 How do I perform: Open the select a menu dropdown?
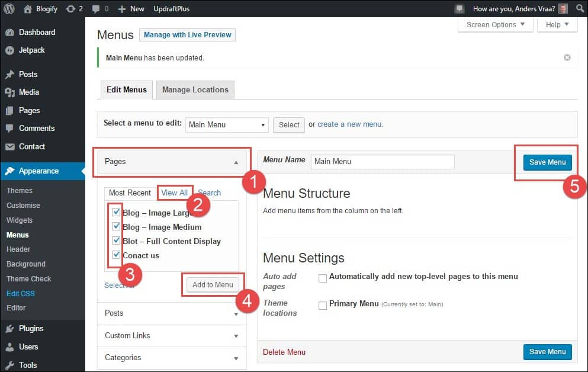coord(227,124)
